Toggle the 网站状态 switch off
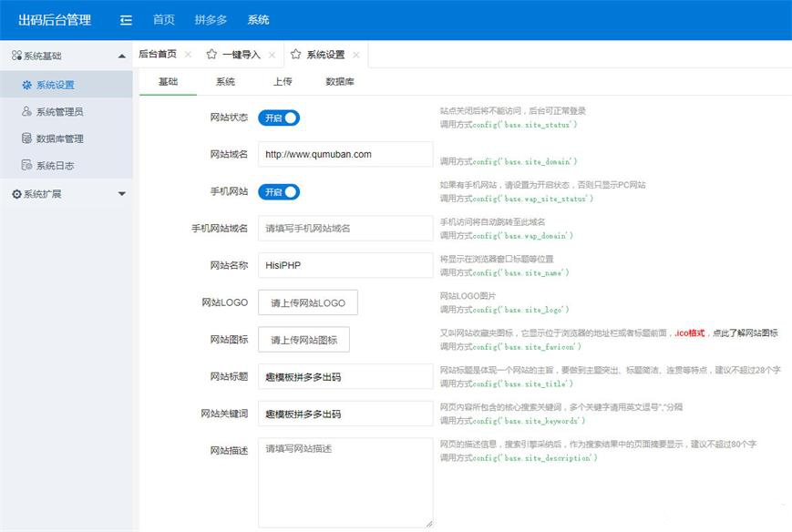 [279, 118]
